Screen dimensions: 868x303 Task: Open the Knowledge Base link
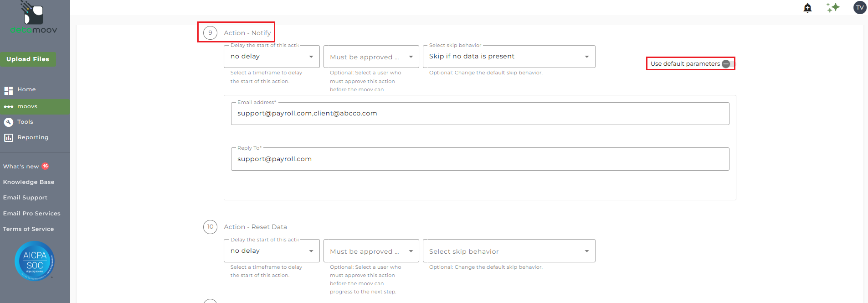[x=29, y=182]
